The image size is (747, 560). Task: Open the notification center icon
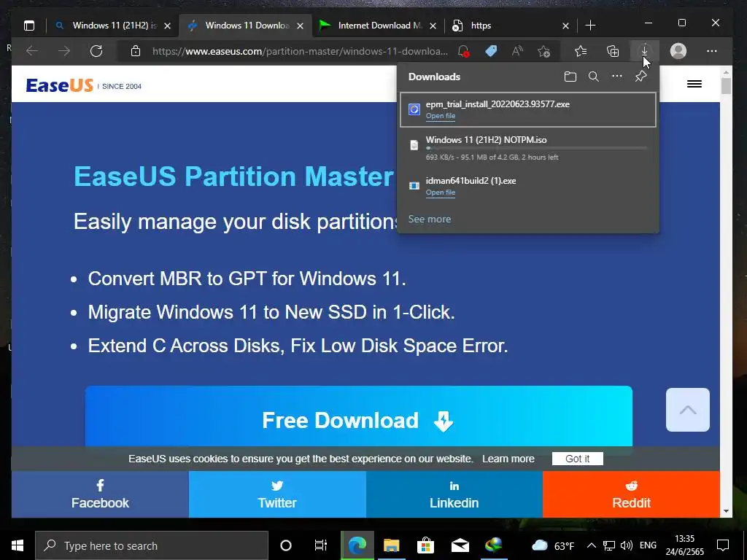[723, 545]
